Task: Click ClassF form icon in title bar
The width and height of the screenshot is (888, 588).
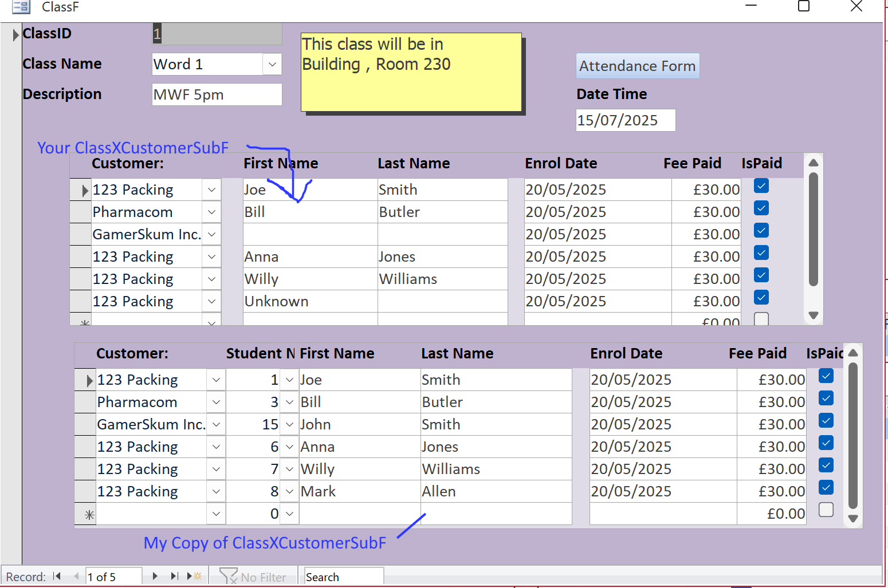Action: [21, 7]
